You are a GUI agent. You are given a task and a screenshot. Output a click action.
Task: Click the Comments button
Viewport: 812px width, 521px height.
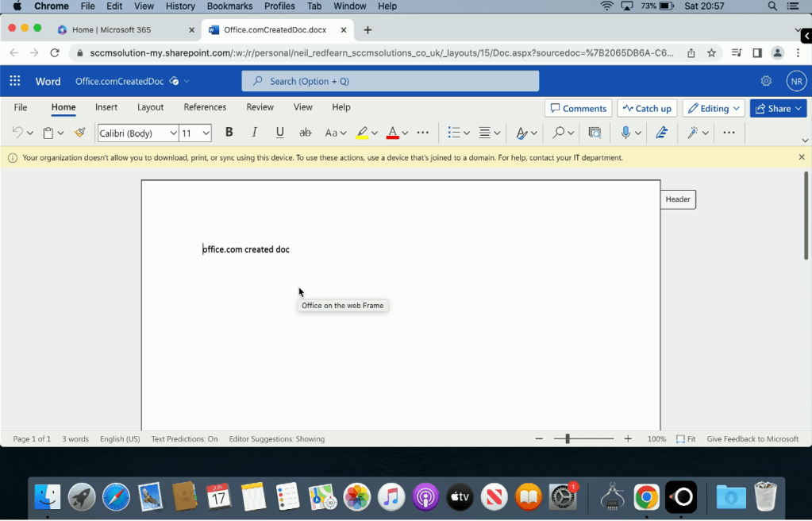[579, 109]
